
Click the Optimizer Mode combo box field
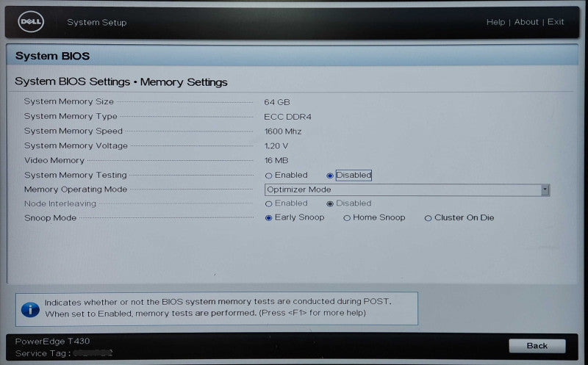point(407,190)
